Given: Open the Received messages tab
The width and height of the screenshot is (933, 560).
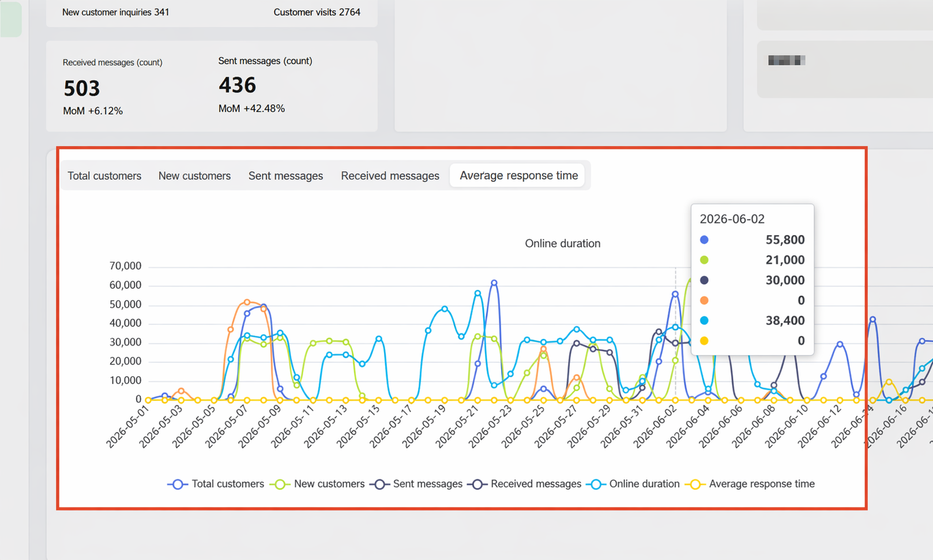Looking at the screenshot, I should 390,176.
